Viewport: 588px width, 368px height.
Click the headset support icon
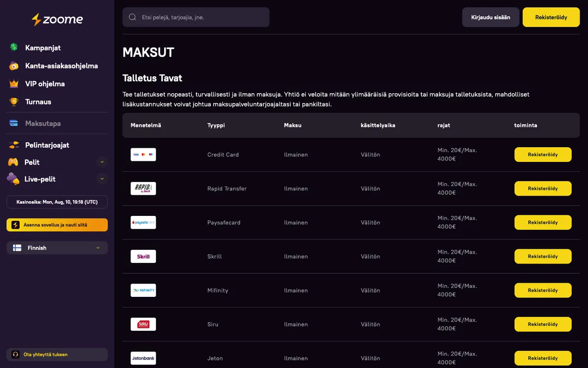16,354
